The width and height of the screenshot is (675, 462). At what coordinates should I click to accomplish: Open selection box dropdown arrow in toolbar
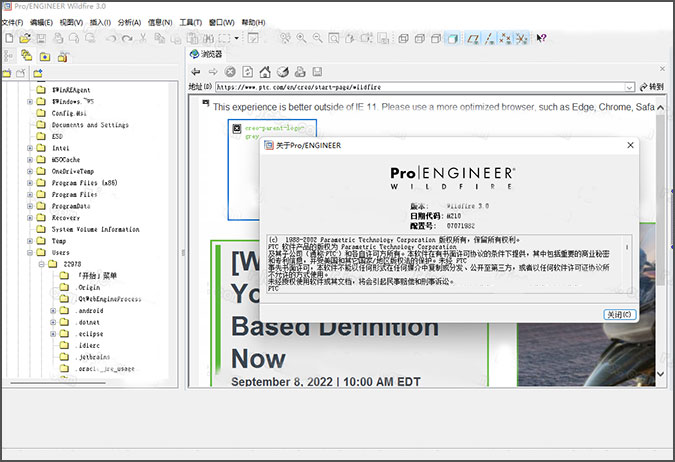[x=236, y=38]
